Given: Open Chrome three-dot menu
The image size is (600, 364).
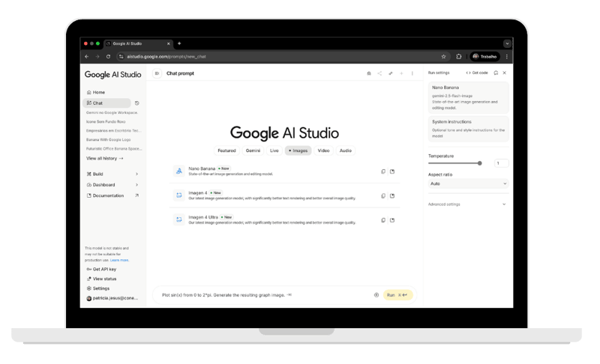Looking at the screenshot, I should tap(507, 56).
